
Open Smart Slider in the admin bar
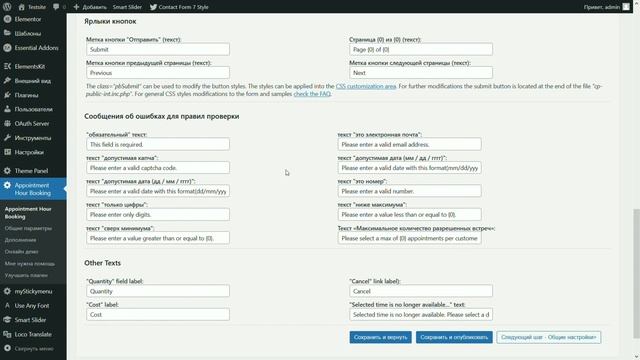pyautogui.click(x=127, y=7)
